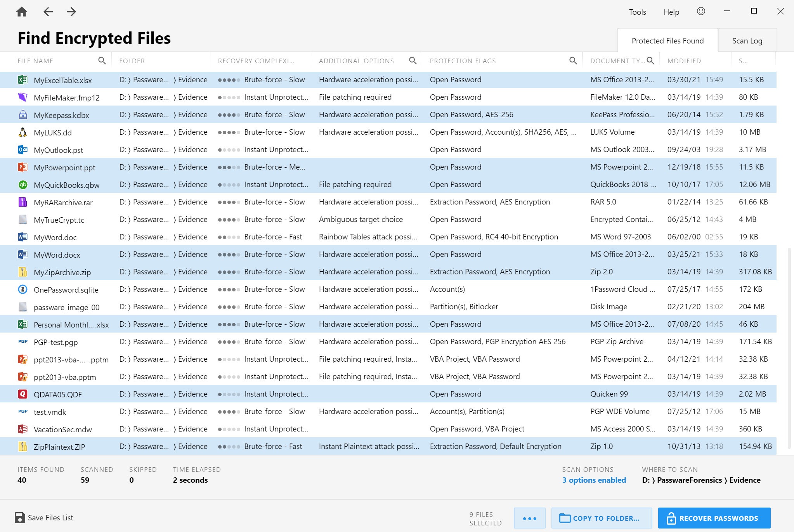Open the Tools menu
This screenshot has width=794, height=532.
click(x=638, y=12)
